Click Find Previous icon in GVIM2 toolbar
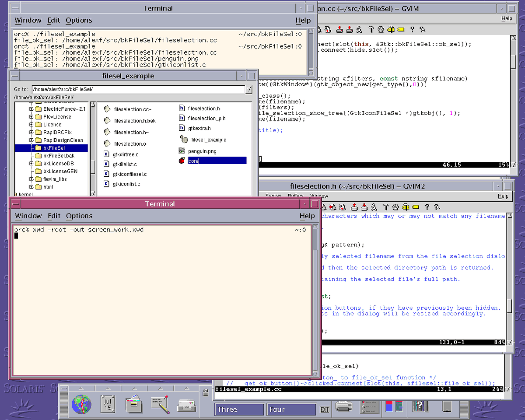525x420 pixels. tap(332, 207)
